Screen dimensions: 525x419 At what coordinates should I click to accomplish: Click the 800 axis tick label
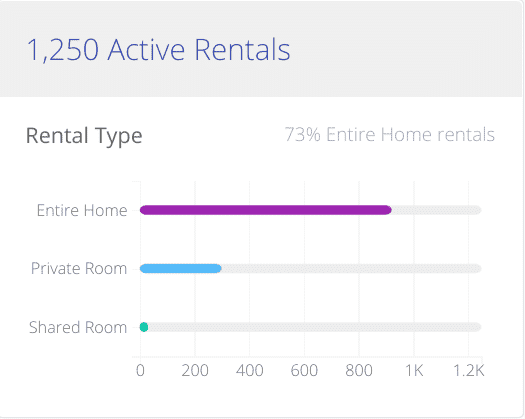point(359,371)
